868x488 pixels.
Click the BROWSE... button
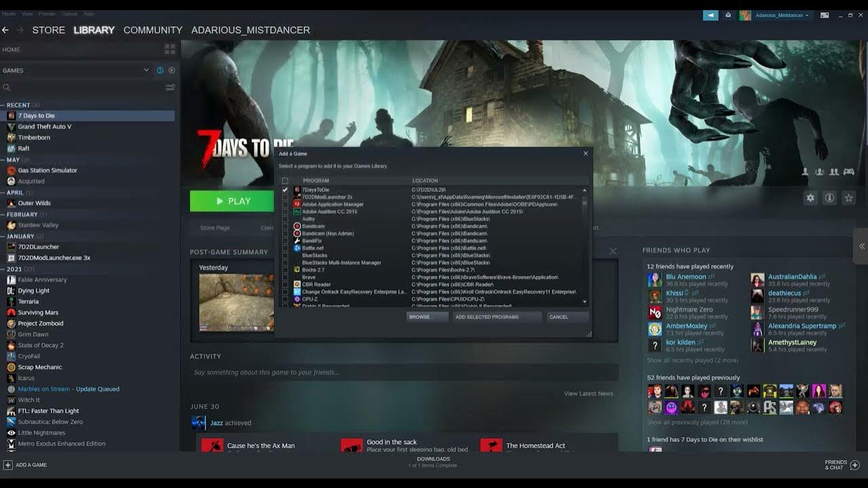pos(427,317)
